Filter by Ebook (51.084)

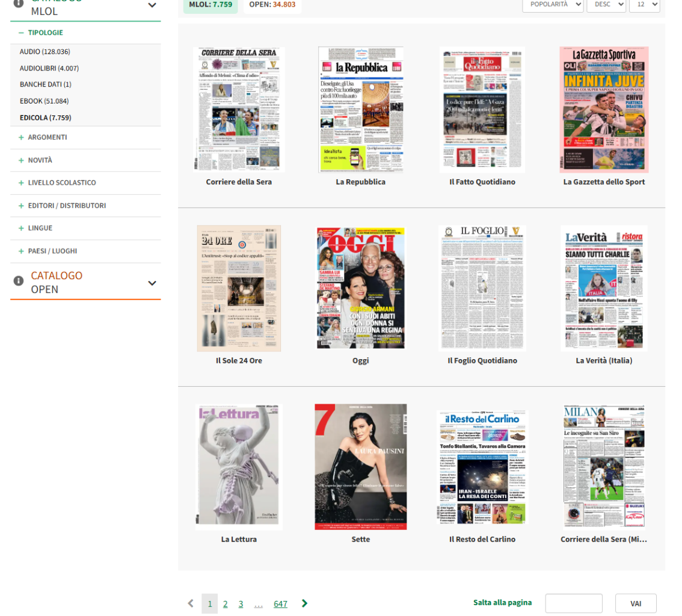point(44,101)
